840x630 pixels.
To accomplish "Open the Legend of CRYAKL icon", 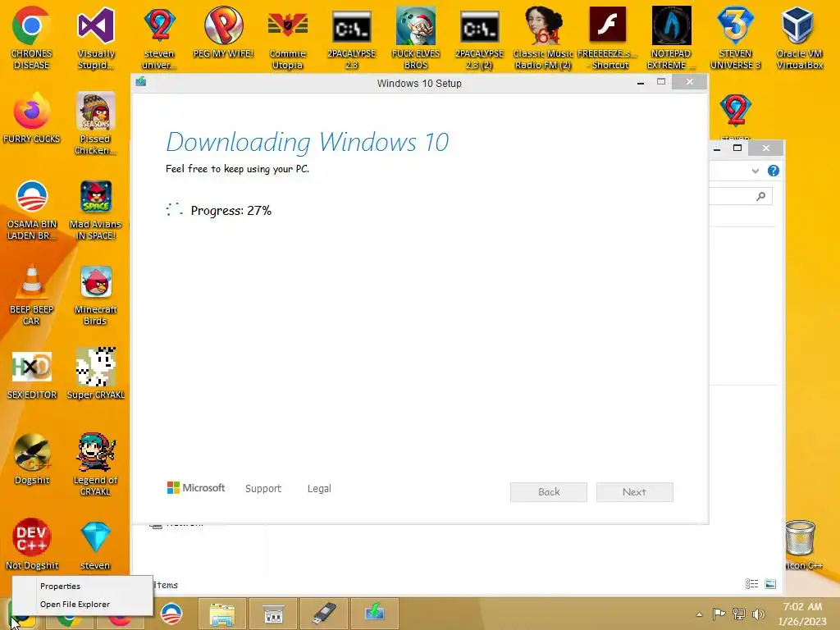I will [96, 465].
